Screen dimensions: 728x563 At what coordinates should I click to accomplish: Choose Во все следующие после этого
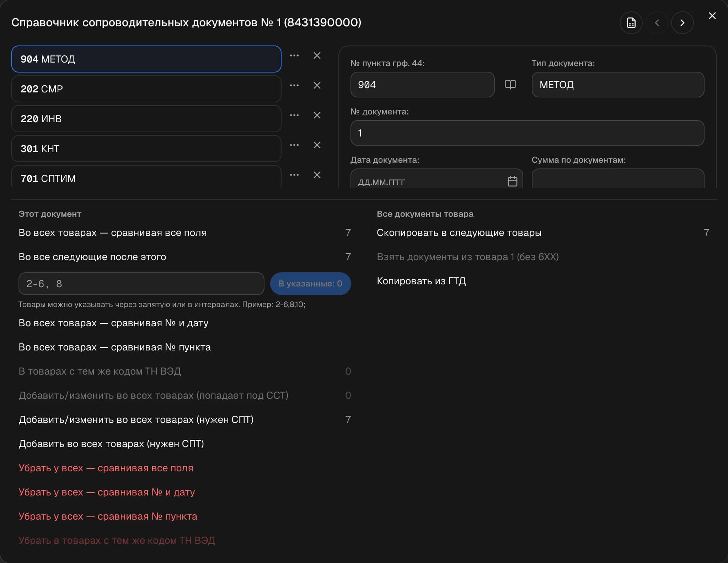(x=185, y=257)
